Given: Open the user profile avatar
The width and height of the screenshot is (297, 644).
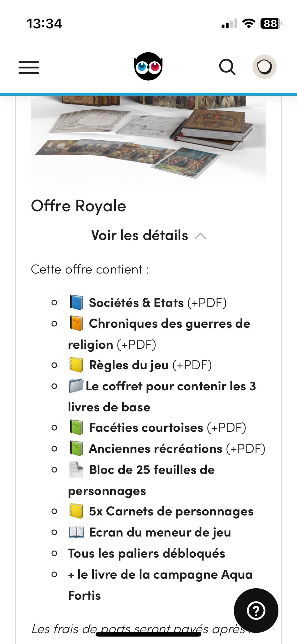Looking at the screenshot, I should [x=264, y=67].
